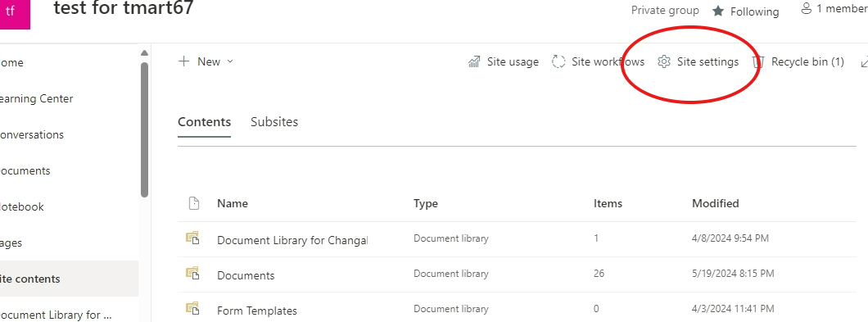Click the Site usage button label
The image size is (868, 322).
[x=513, y=61]
